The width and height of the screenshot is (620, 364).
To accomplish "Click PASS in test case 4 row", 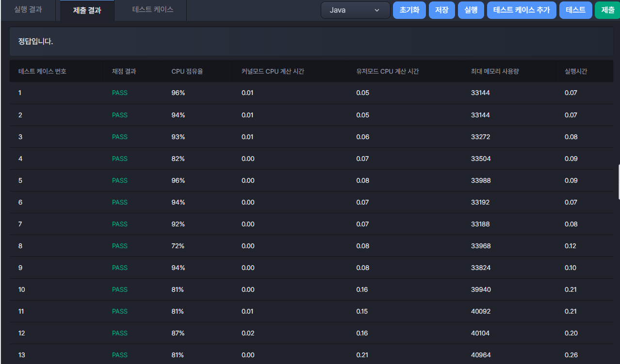I will click(x=120, y=158).
